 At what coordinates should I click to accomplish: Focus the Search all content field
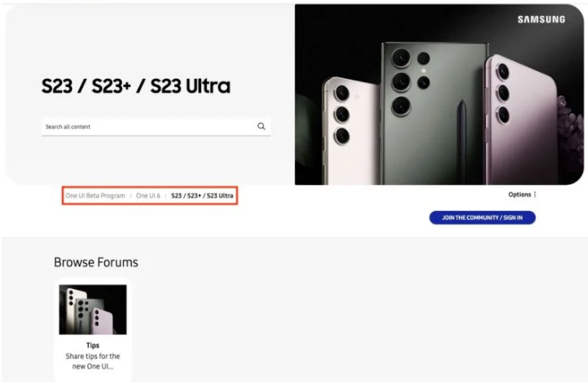pyautogui.click(x=156, y=126)
